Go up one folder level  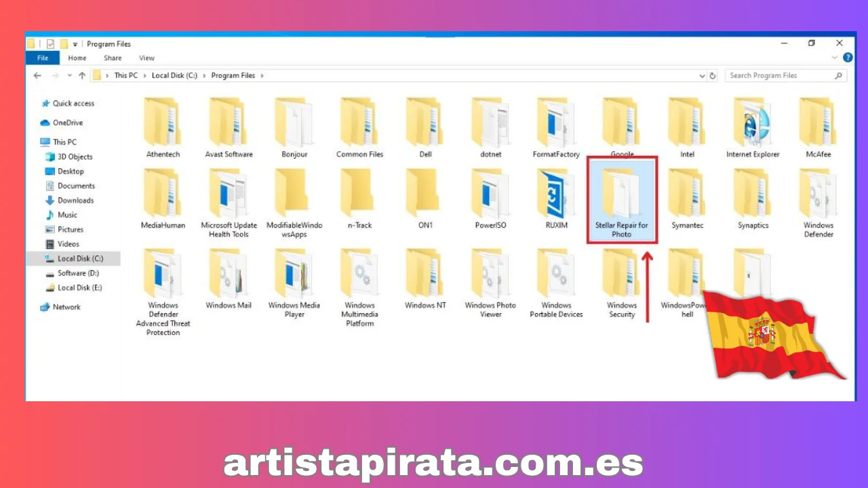pos(82,75)
